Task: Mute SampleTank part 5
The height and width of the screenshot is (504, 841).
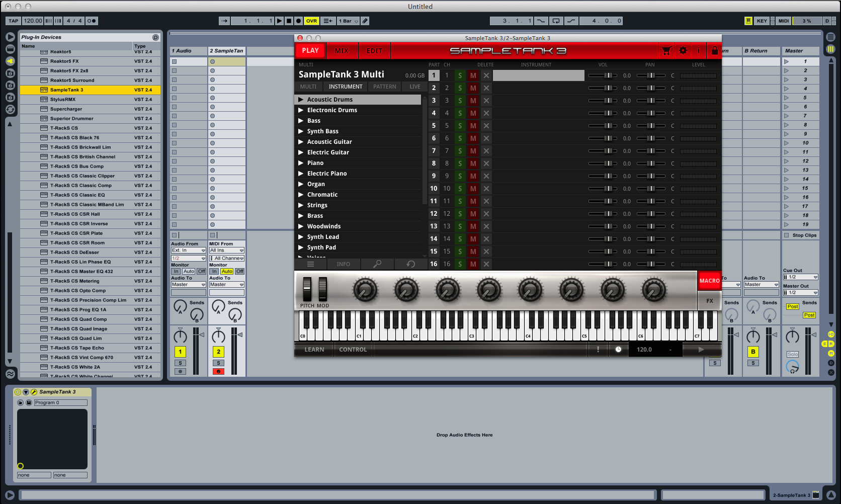Action: [473, 126]
